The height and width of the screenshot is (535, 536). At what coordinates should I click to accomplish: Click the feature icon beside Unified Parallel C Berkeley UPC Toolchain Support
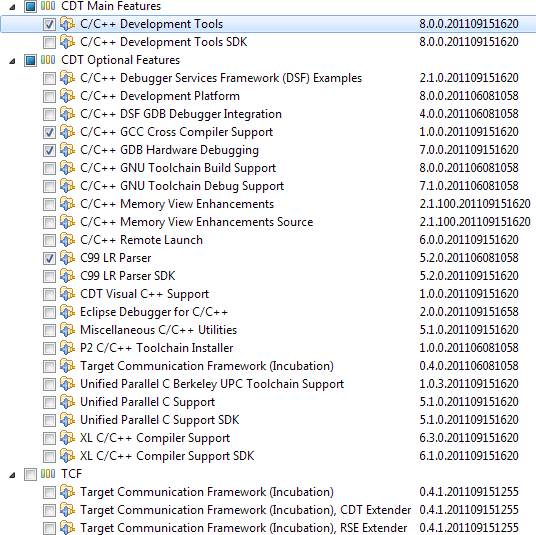(67, 384)
